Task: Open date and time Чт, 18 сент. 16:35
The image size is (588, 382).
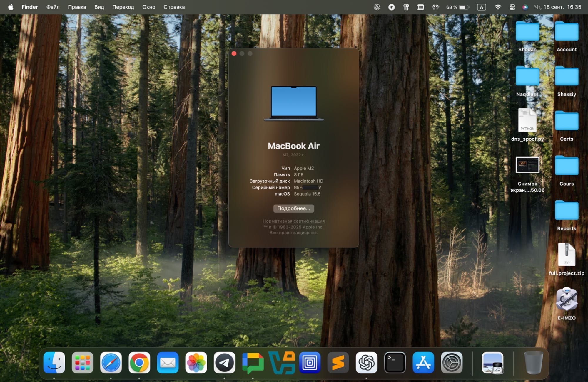Action: pos(558,7)
